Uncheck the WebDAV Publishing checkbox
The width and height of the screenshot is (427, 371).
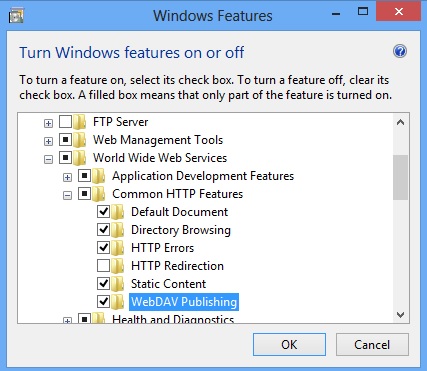[103, 301]
